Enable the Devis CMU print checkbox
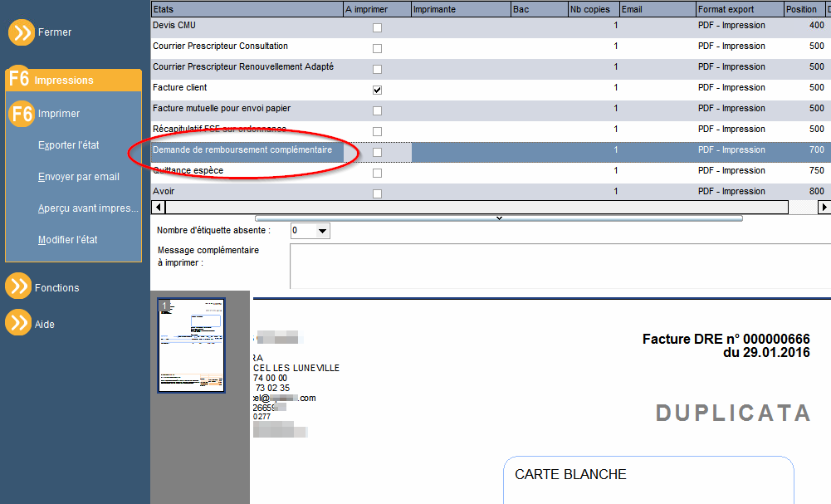Screen dimensions: 831x504 (378, 27)
